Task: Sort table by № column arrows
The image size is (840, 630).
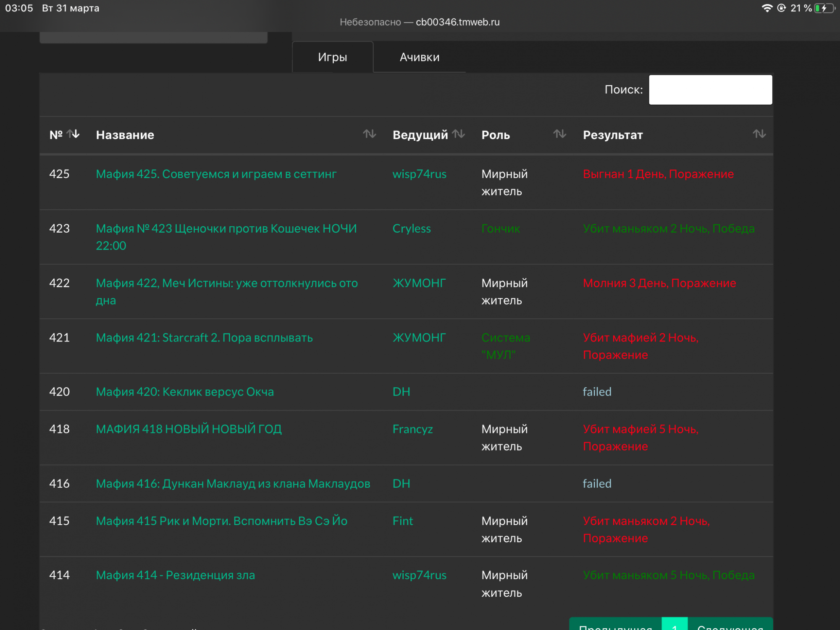Action: tap(73, 134)
